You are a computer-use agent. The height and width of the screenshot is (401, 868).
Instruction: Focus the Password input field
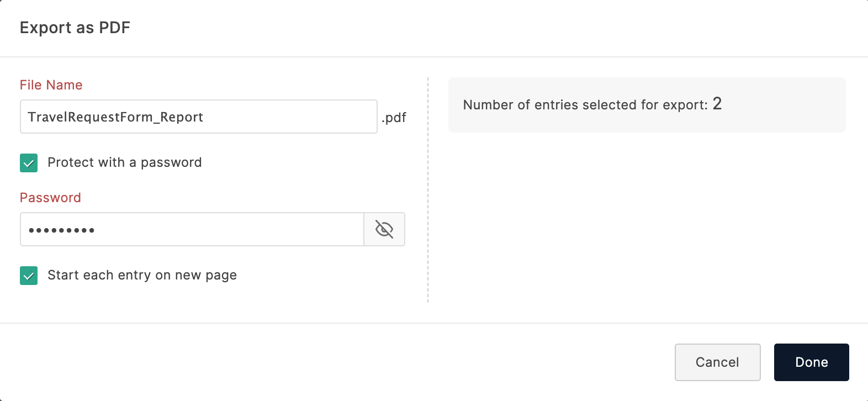[x=221, y=229]
